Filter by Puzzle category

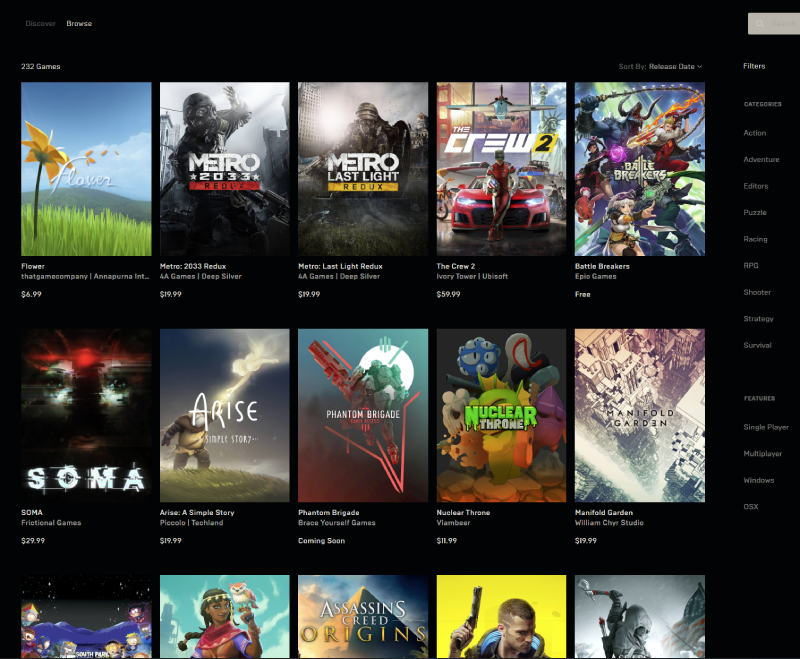click(755, 212)
